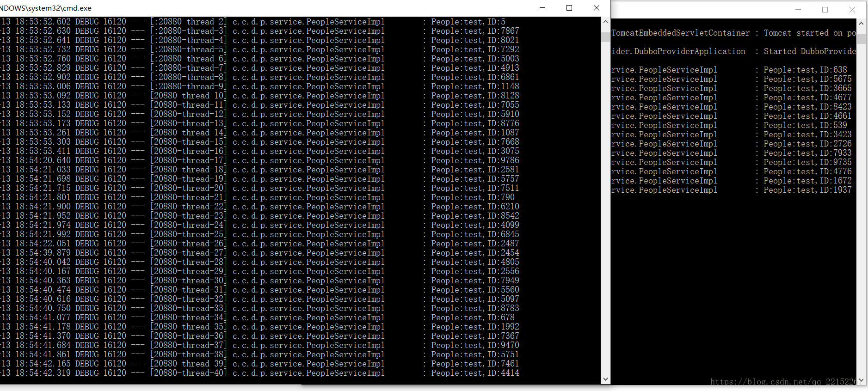Screen dimensions: 868x391
Task: Click log line with ID:8783
Action: point(259,308)
